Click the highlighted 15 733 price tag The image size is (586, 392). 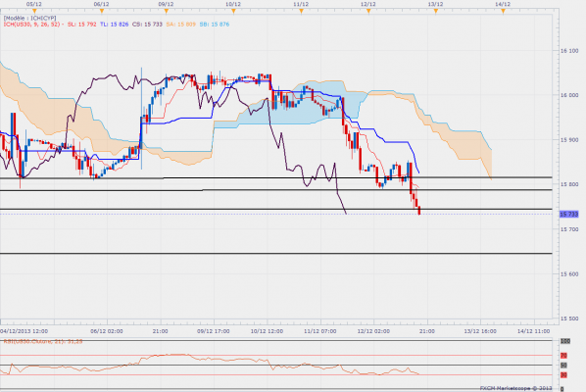point(568,214)
